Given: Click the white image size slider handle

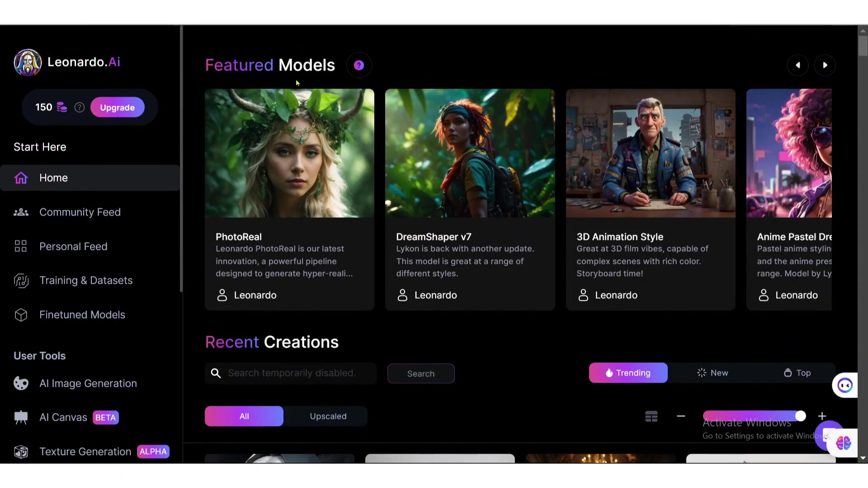Looking at the screenshot, I should point(800,416).
